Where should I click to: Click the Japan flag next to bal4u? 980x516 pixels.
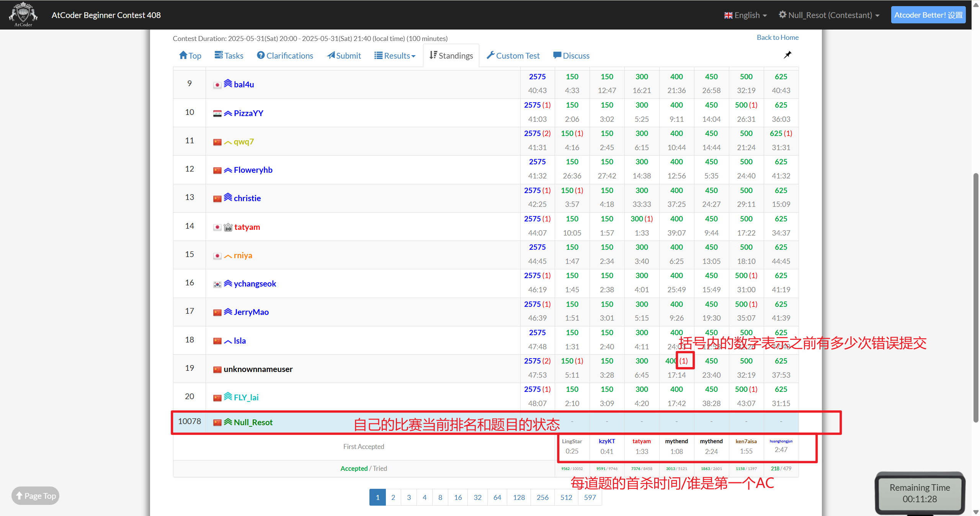(217, 85)
